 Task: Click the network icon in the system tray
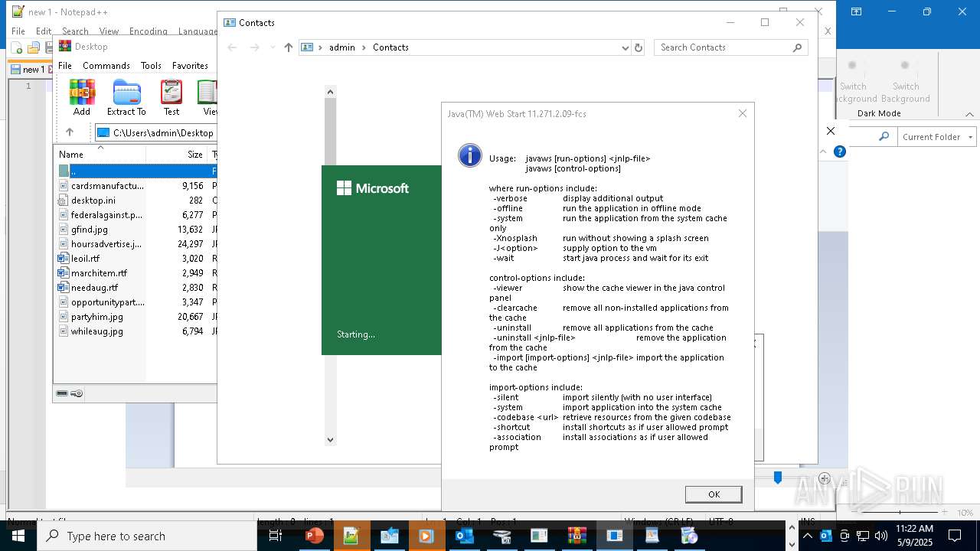click(863, 536)
